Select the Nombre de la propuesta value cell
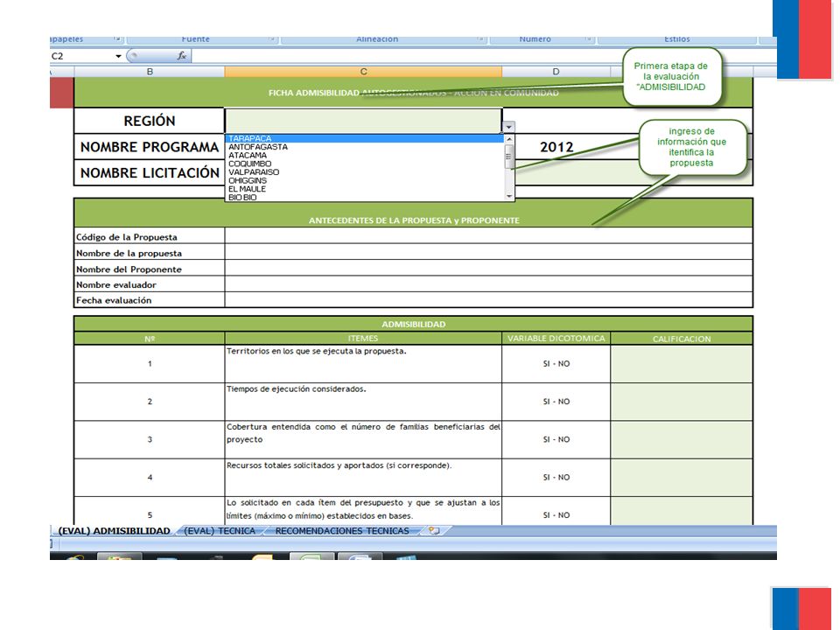 pos(488,252)
